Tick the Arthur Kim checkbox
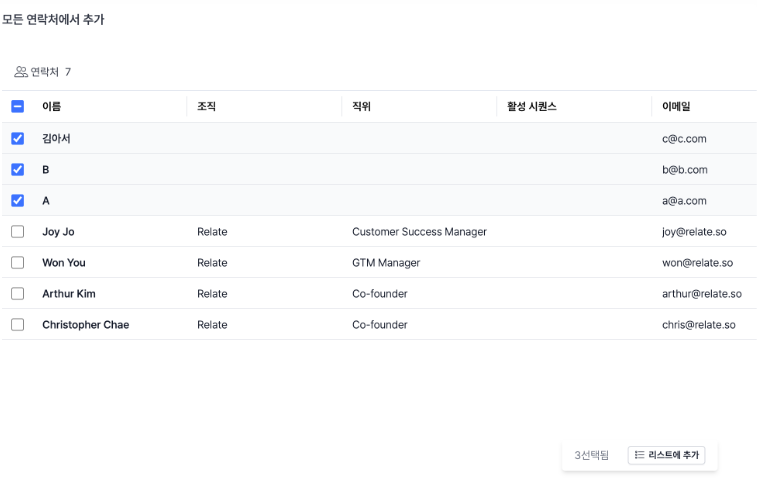Image resolution: width=757 pixels, height=480 pixels. pos(17,293)
